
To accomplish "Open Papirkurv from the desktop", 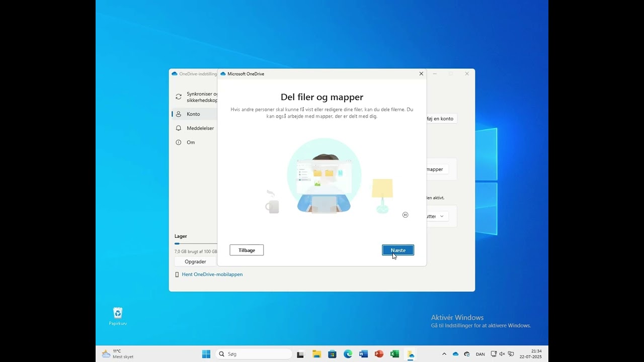I will coord(117,313).
